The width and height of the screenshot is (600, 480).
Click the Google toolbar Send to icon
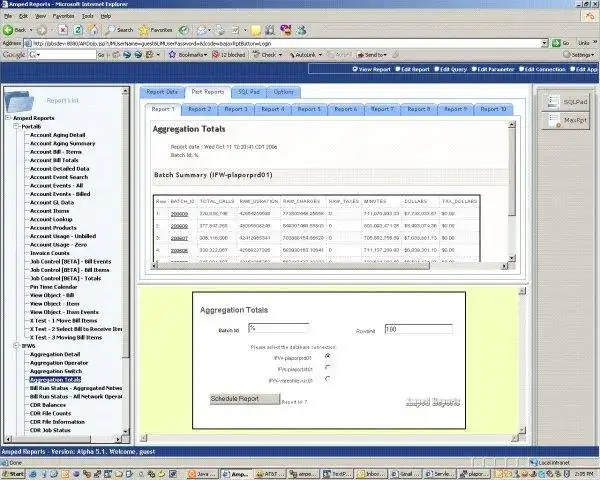(x=360, y=55)
